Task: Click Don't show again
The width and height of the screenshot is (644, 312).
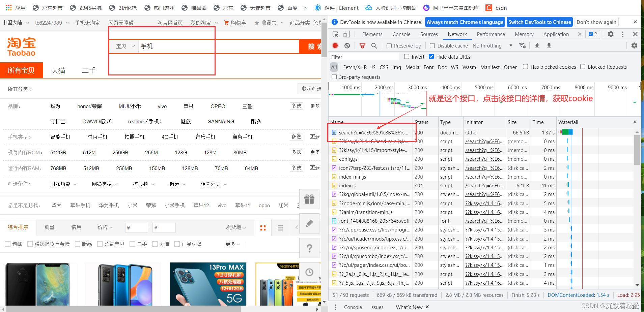Action: [x=596, y=22]
